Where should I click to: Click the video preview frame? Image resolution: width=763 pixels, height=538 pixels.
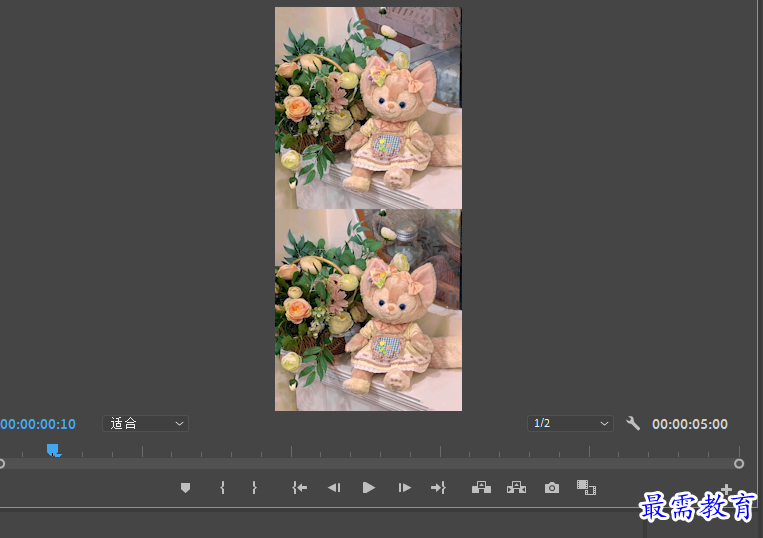tap(368, 209)
